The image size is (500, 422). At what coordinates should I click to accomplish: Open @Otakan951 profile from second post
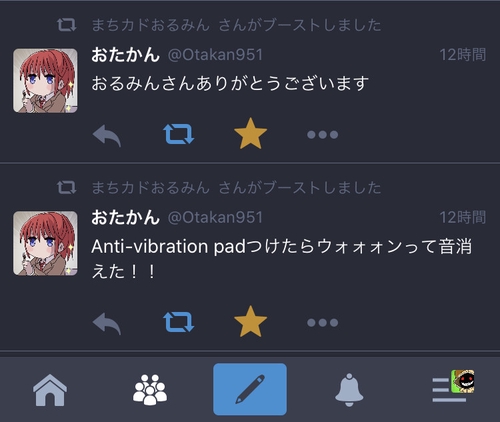pos(215,217)
